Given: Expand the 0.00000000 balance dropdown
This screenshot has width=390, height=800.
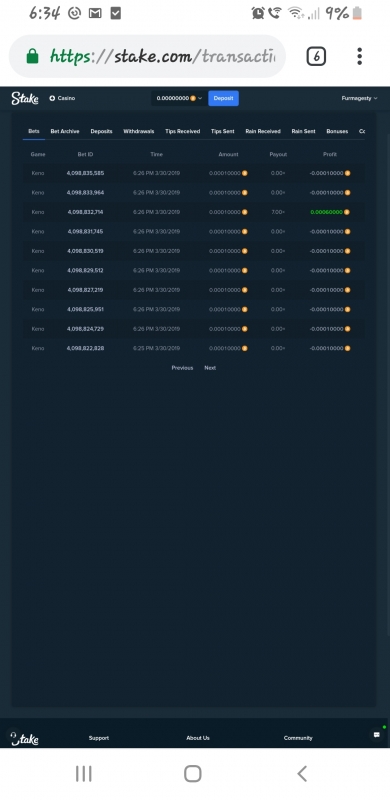Looking at the screenshot, I should (x=179, y=98).
